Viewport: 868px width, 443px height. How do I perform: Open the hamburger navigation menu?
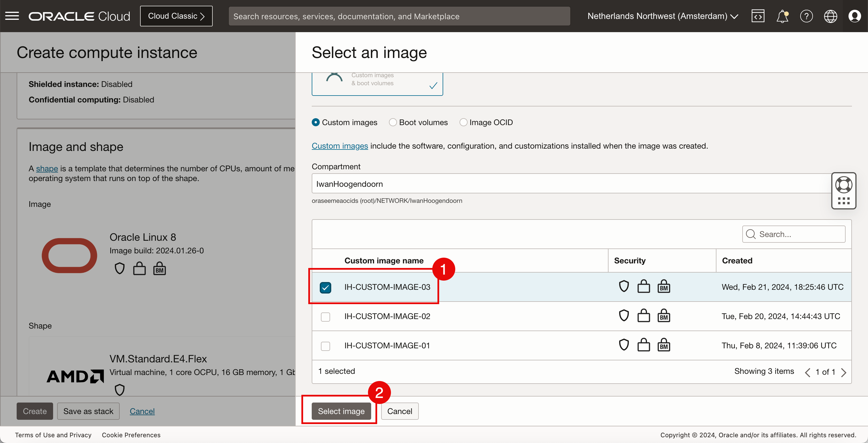point(12,16)
